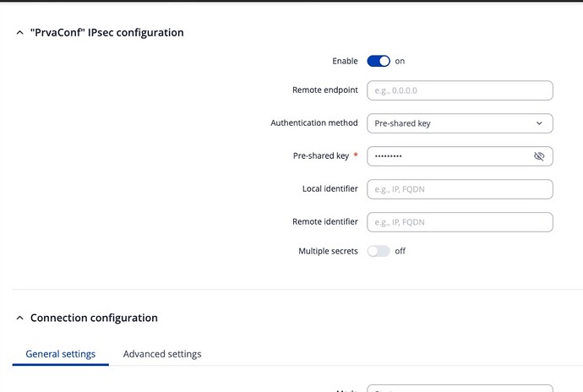This screenshot has width=583, height=392.
Task: Click the Authentication method chevron arrow
Action: [x=539, y=123]
